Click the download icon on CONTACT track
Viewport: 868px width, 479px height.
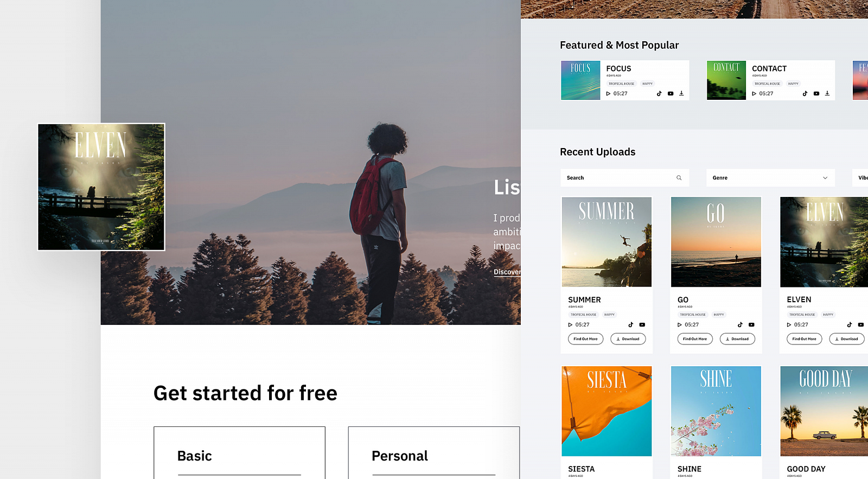(827, 93)
